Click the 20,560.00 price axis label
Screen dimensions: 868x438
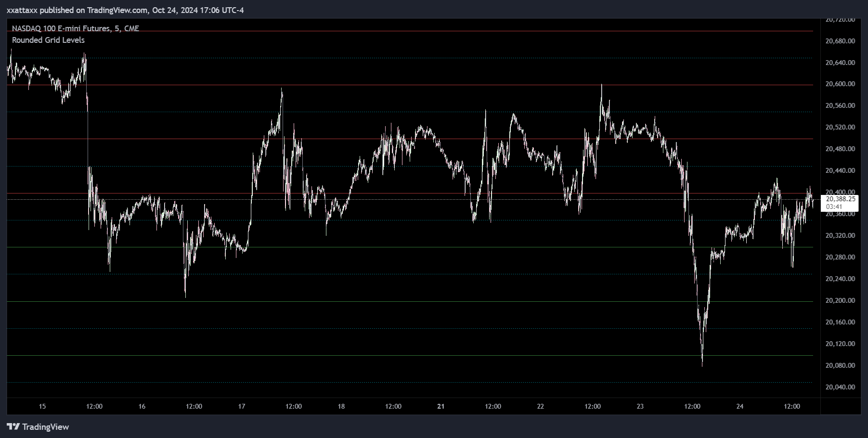(840, 105)
